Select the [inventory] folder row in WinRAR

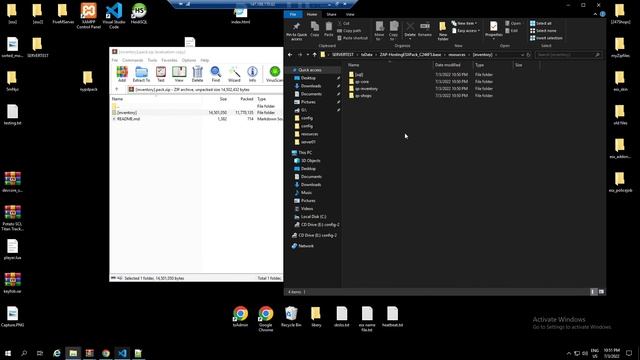click(x=197, y=112)
